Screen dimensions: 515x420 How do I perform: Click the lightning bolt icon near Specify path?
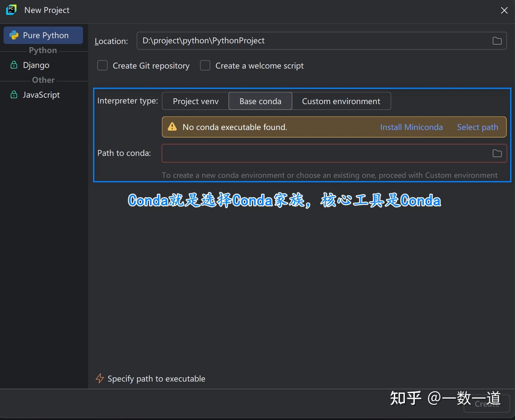point(100,379)
